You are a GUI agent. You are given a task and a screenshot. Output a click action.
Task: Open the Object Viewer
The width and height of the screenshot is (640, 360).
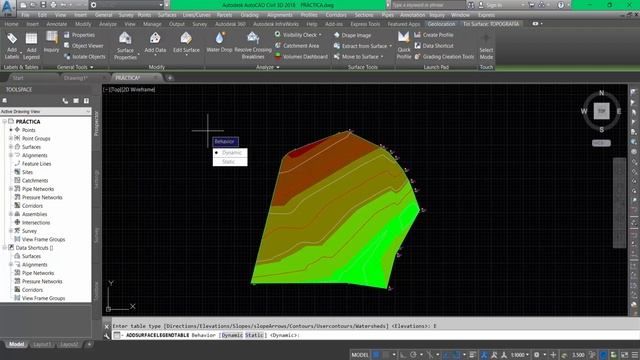(84, 46)
